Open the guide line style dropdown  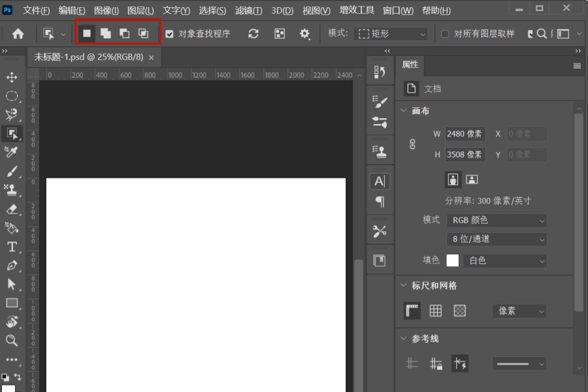click(519, 364)
